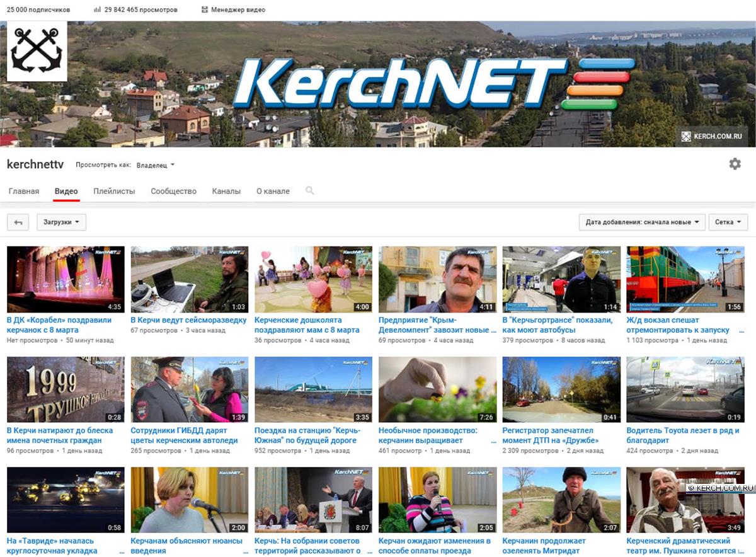
Task: Open video title В Керчи ведут сейсморазведку
Action: point(188,320)
